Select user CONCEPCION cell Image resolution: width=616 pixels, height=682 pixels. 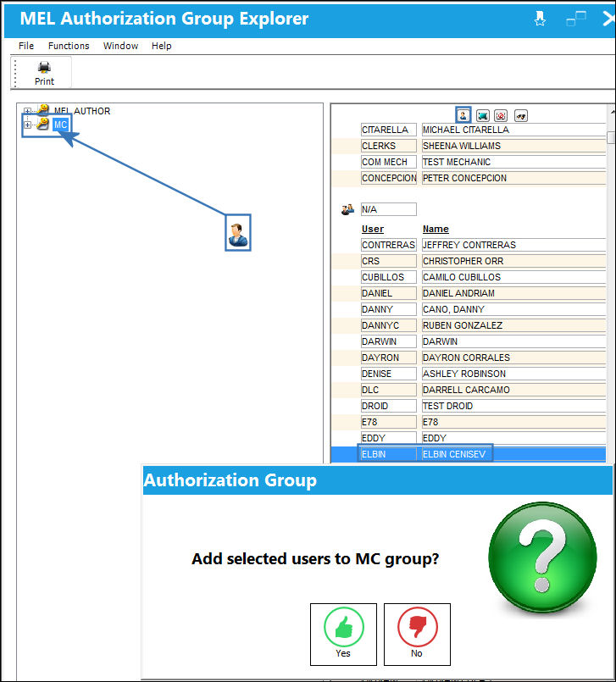(388, 178)
